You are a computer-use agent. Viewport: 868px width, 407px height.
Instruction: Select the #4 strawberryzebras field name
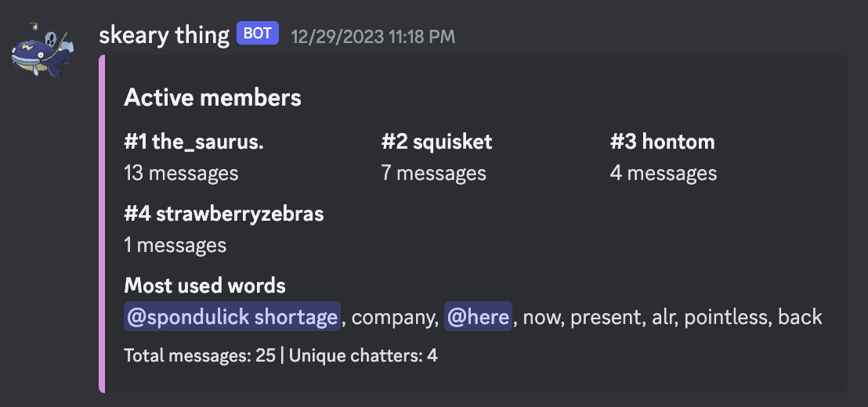224,214
